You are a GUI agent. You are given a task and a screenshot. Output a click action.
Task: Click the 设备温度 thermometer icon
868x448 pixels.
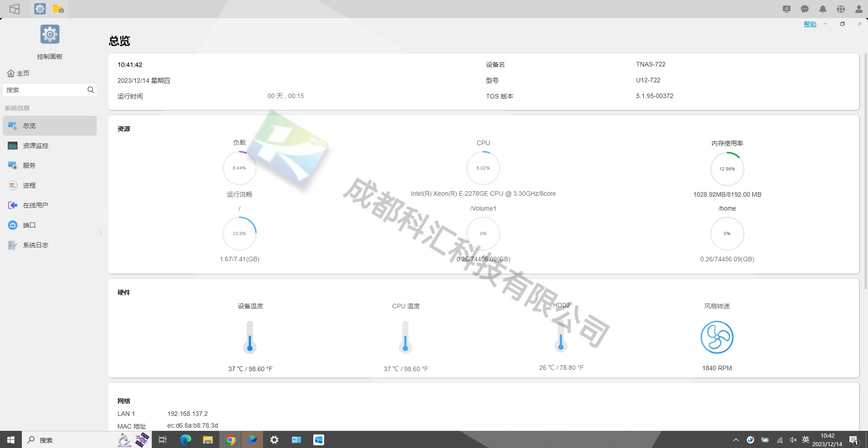[x=250, y=337]
